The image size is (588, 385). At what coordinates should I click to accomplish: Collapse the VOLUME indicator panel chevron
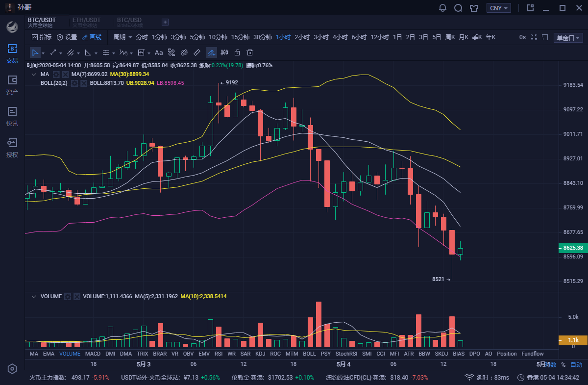click(x=34, y=297)
